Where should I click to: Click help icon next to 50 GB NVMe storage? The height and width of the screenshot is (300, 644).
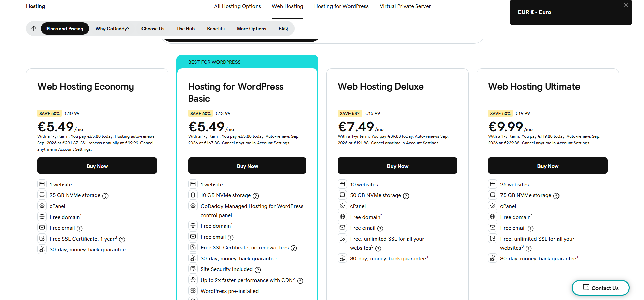(x=406, y=196)
